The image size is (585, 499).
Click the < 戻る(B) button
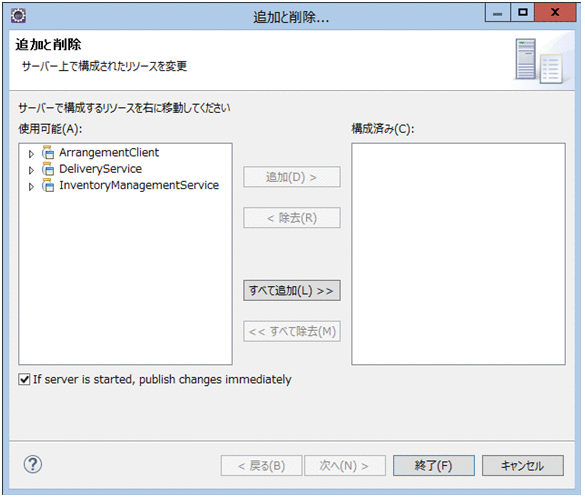click(x=261, y=466)
